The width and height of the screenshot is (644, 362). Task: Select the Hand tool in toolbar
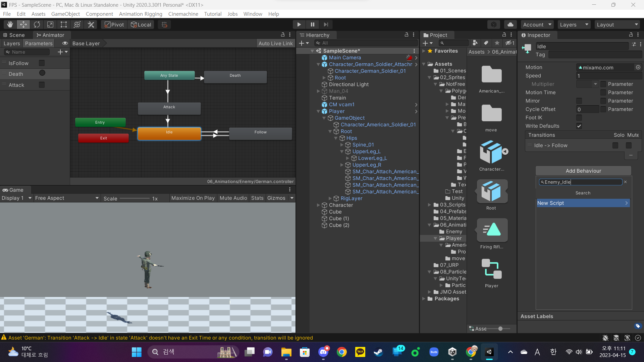[10, 24]
